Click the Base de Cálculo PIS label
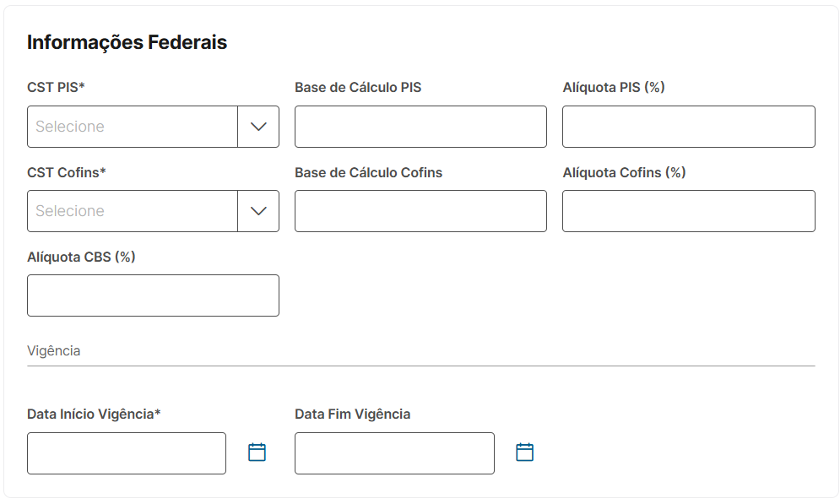840x504 pixels. coord(358,87)
